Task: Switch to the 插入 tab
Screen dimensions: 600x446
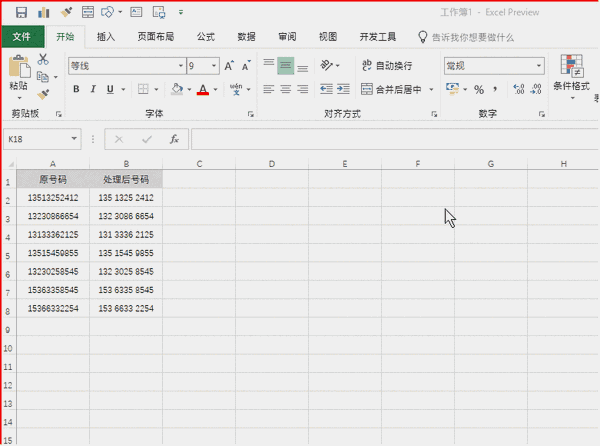Action: [x=106, y=37]
